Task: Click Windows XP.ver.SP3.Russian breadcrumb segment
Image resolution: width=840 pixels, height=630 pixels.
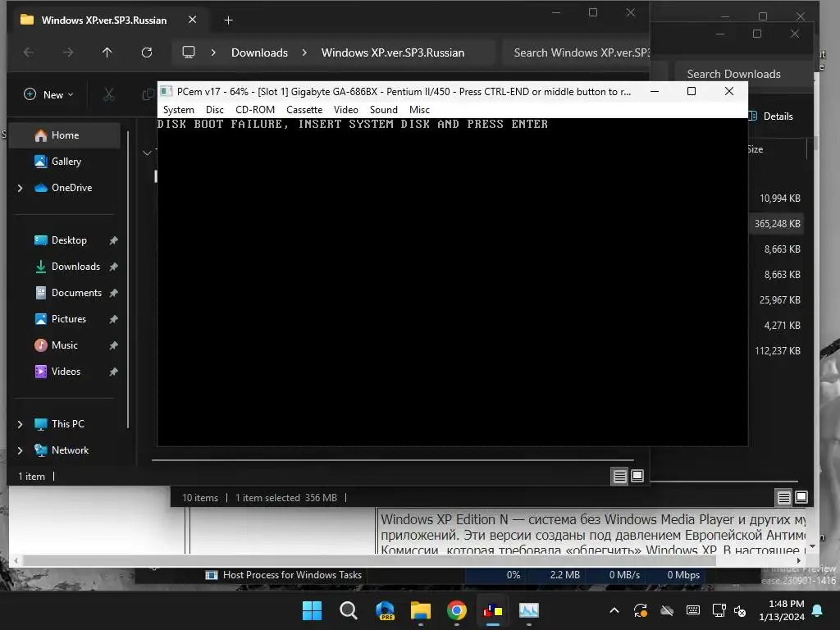Action: click(393, 52)
